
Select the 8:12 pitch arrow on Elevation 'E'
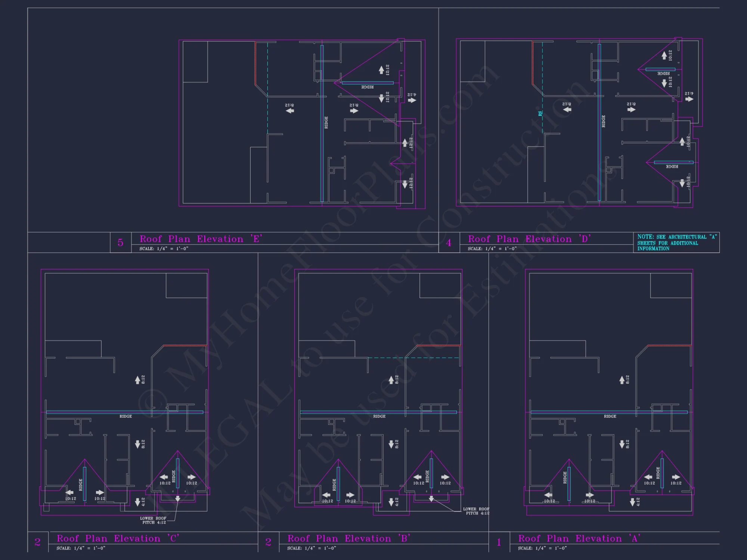pyautogui.click(x=289, y=111)
